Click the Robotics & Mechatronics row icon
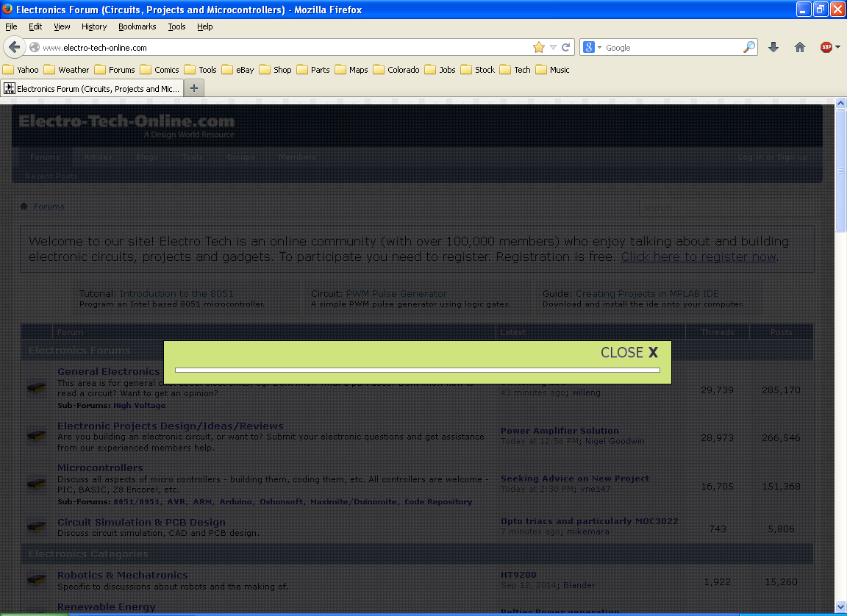 (x=37, y=580)
